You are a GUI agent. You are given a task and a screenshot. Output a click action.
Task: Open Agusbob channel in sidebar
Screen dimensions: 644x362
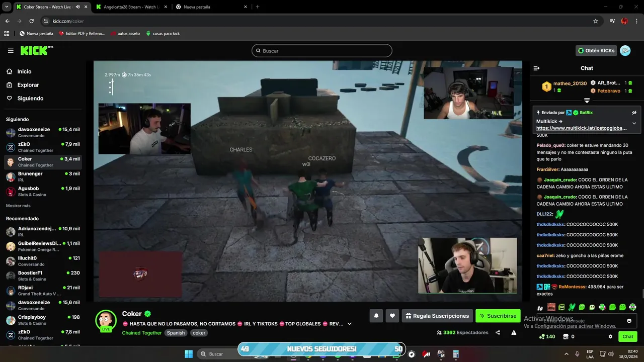(x=43, y=192)
